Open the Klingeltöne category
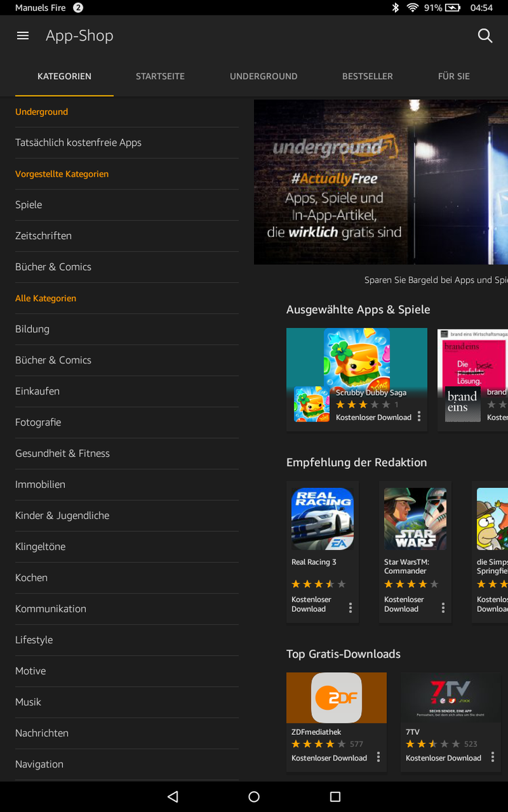The width and height of the screenshot is (508, 812). tap(127, 547)
